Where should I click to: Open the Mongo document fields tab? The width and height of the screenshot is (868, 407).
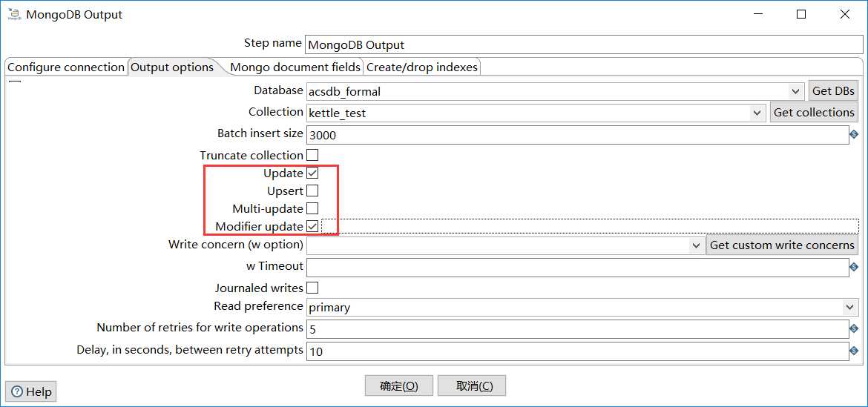tap(295, 67)
